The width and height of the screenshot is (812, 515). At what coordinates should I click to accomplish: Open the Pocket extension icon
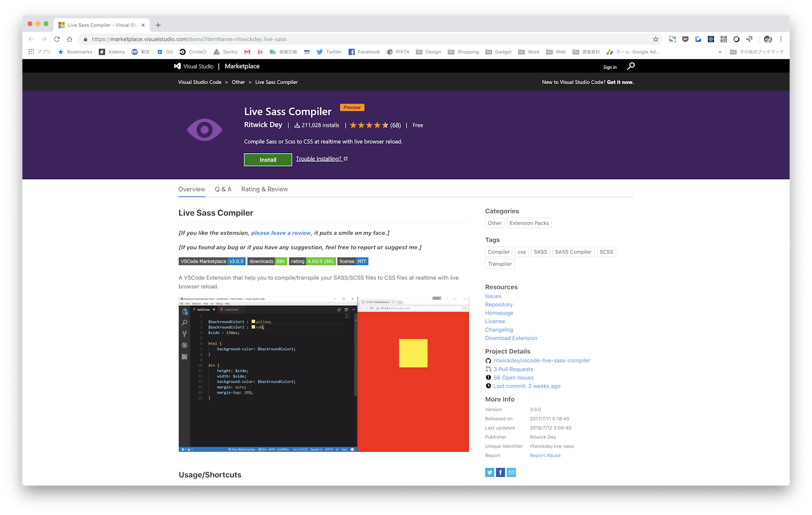click(x=685, y=39)
